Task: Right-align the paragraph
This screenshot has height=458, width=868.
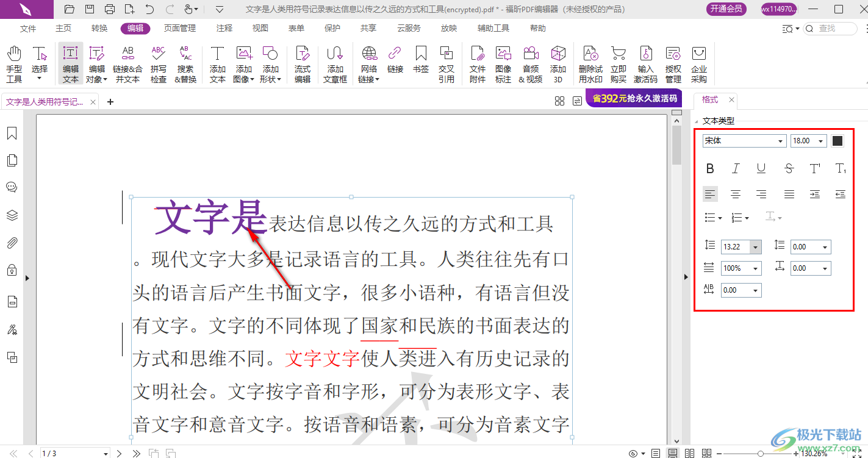Action: [x=761, y=194]
